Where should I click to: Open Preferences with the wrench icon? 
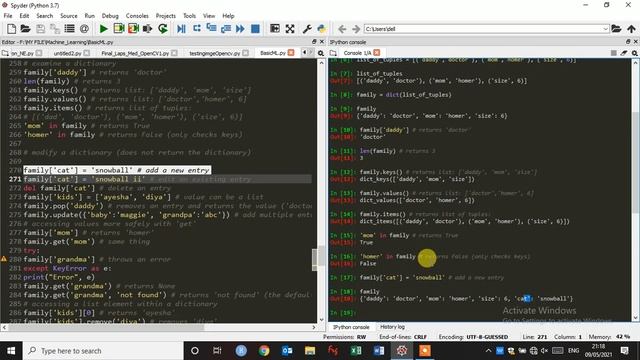(x=307, y=29)
